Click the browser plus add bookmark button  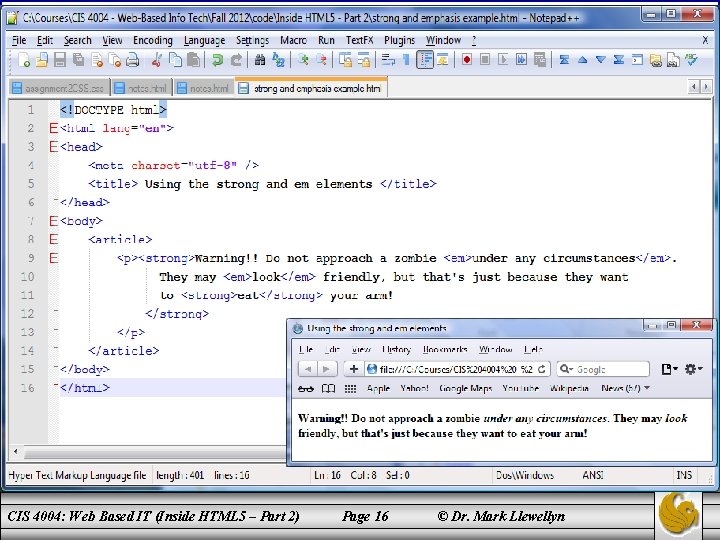tap(354, 369)
